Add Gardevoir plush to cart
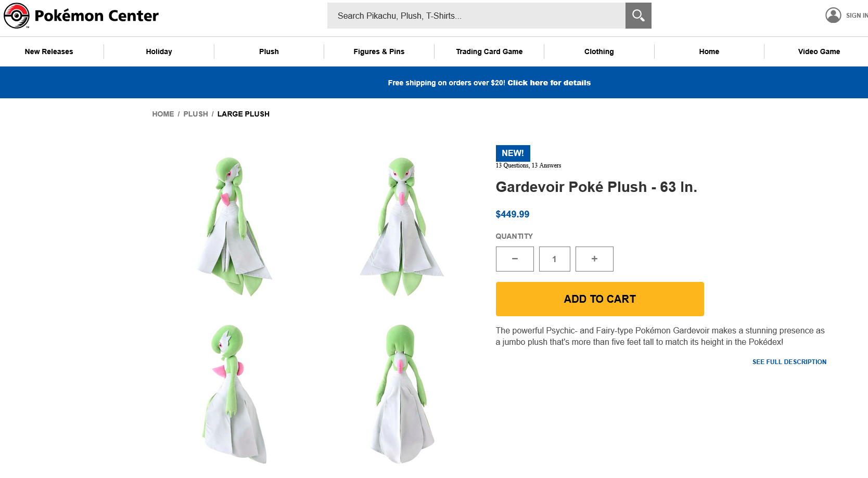 [599, 299]
